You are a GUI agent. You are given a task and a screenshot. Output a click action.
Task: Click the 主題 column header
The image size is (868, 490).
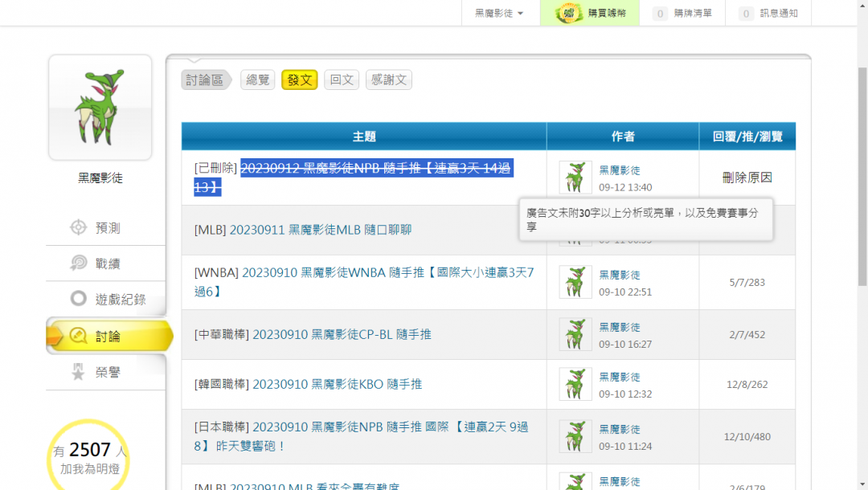[x=364, y=137]
